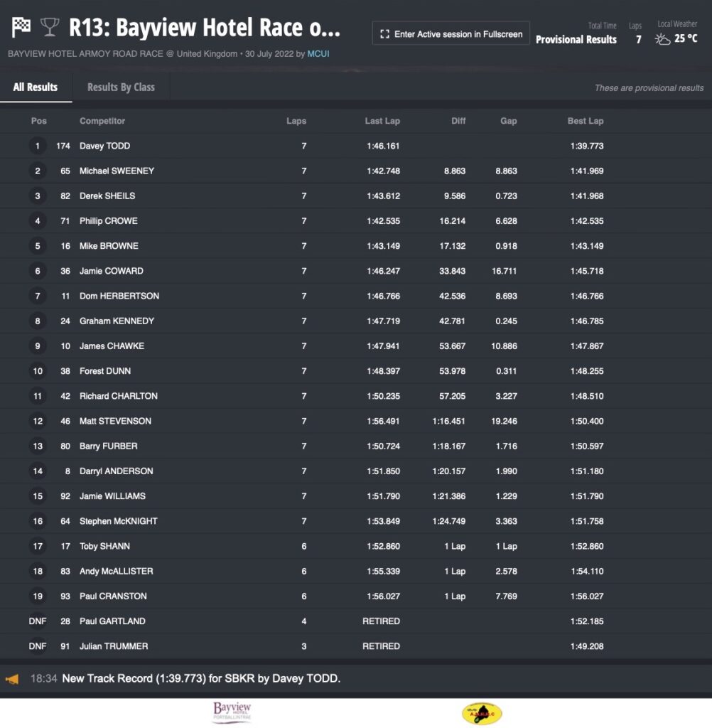The width and height of the screenshot is (712, 728).
Task: Click best lap 1:39.773
Action: 587,146
